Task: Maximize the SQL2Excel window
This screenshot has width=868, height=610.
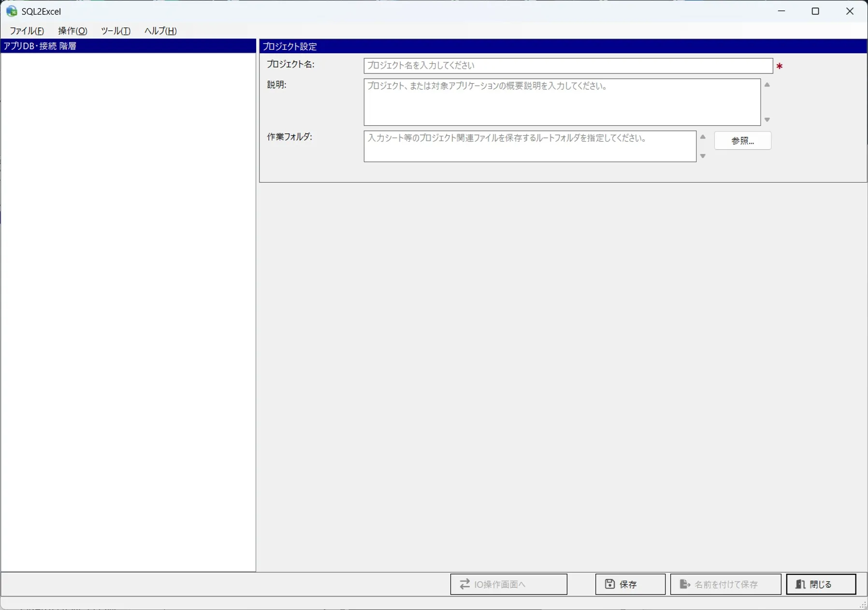Action: (x=815, y=11)
